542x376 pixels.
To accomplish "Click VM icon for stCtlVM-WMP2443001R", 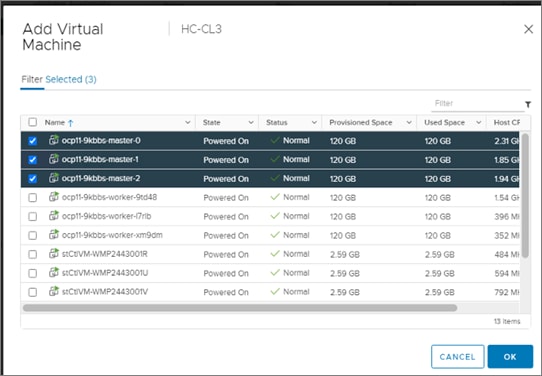I will point(54,253).
